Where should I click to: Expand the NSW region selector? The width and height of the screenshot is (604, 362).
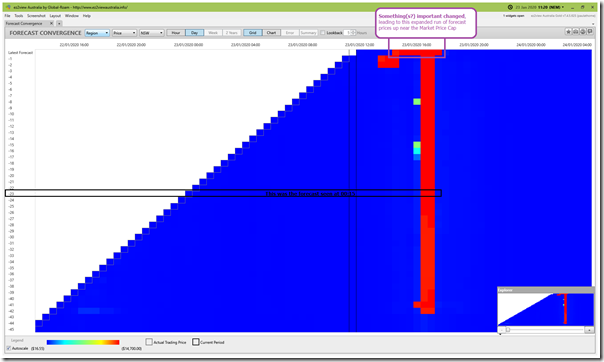[151, 33]
